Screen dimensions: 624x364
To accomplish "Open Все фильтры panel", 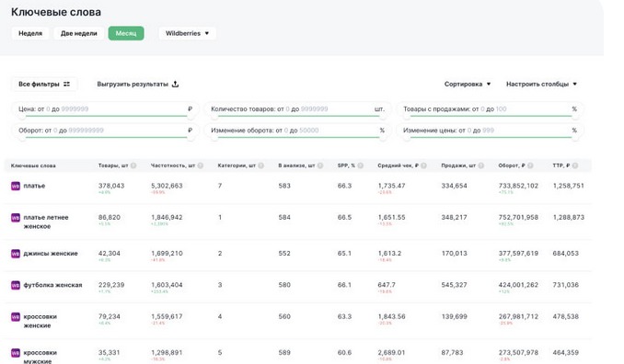I will pyautogui.click(x=44, y=85).
